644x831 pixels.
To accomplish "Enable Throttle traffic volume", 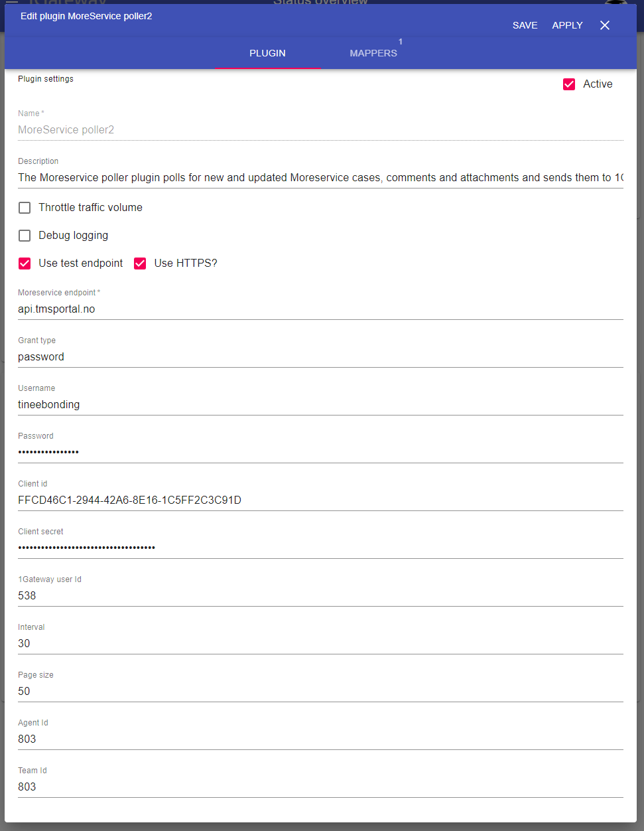I will [25, 208].
